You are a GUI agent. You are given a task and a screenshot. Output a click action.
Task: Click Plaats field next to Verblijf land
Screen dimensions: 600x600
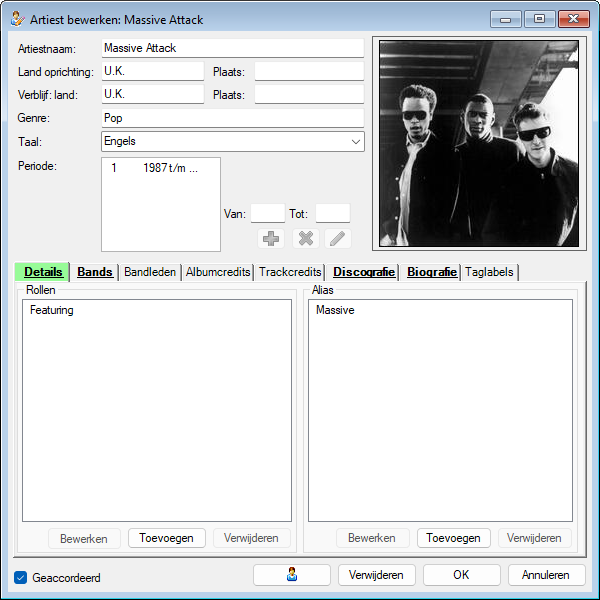(309, 94)
